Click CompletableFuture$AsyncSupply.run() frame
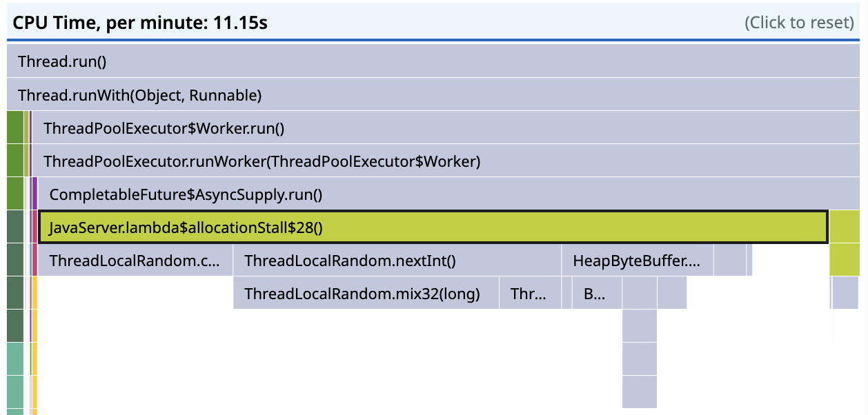This screenshot has height=415, width=868. point(448,194)
